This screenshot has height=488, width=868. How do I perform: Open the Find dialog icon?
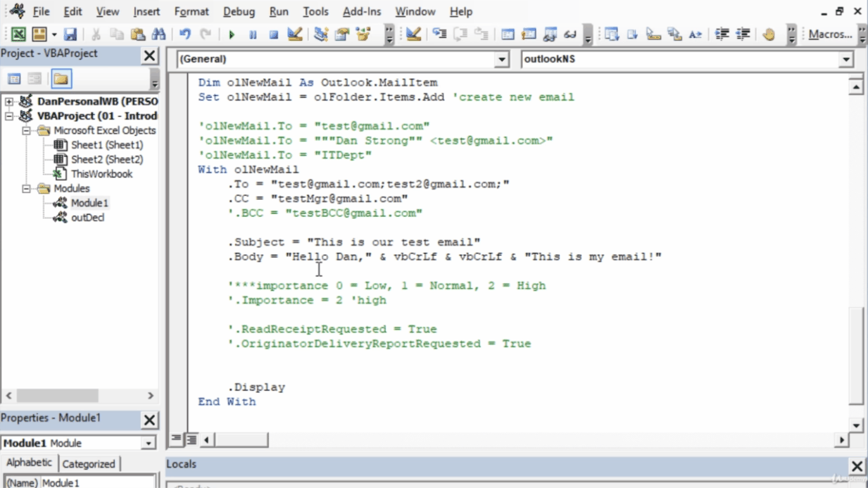tap(160, 34)
